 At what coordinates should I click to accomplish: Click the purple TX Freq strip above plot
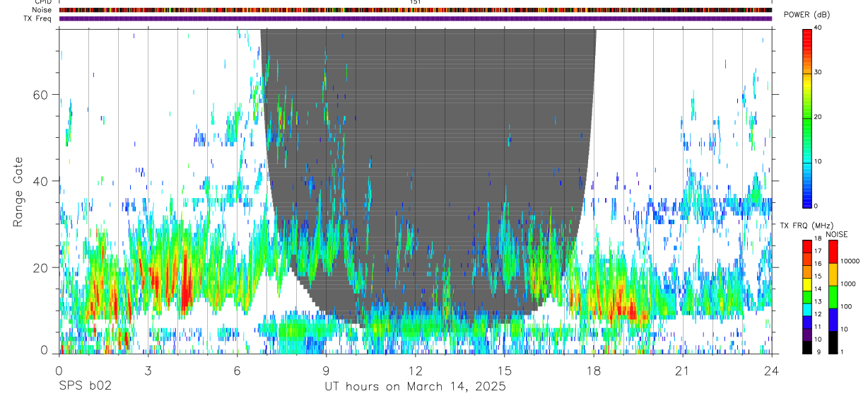(416, 18)
